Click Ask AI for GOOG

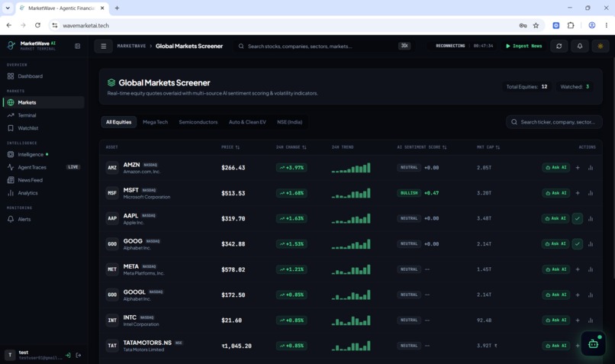tap(555, 244)
